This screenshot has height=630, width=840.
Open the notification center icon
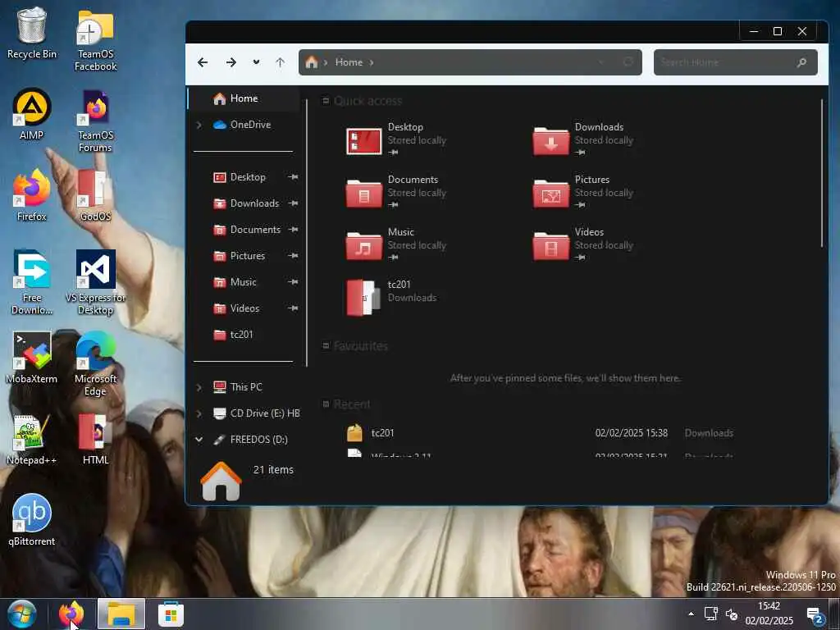[x=815, y=615]
